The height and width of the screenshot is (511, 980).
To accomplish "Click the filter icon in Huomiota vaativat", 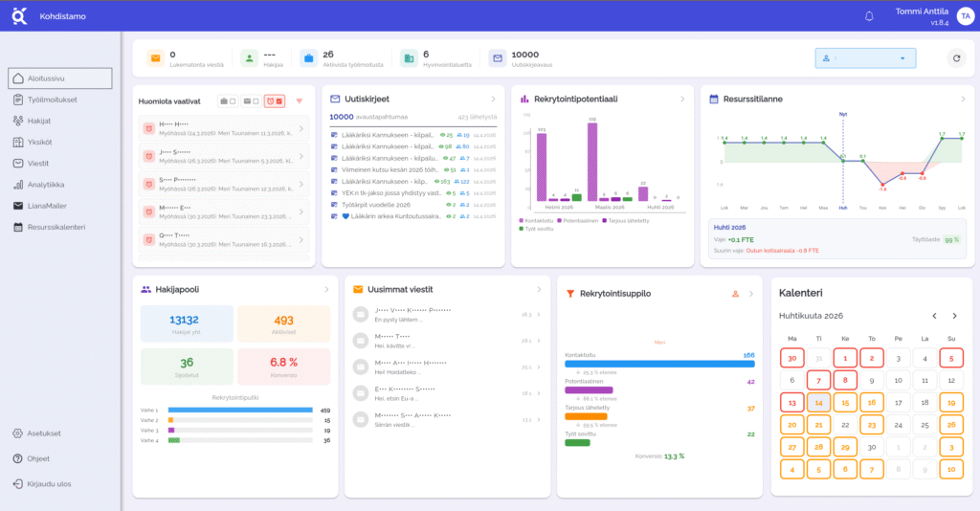I will tap(299, 100).
